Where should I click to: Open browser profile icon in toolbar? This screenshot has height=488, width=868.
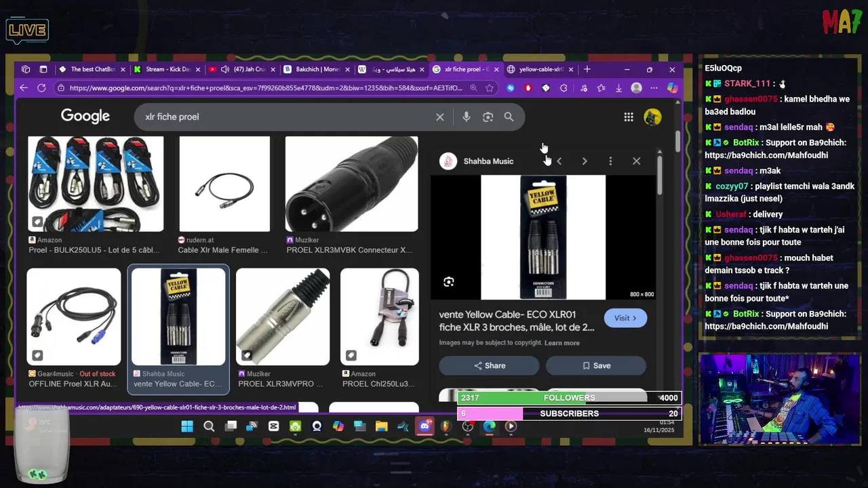[x=636, y=88]
